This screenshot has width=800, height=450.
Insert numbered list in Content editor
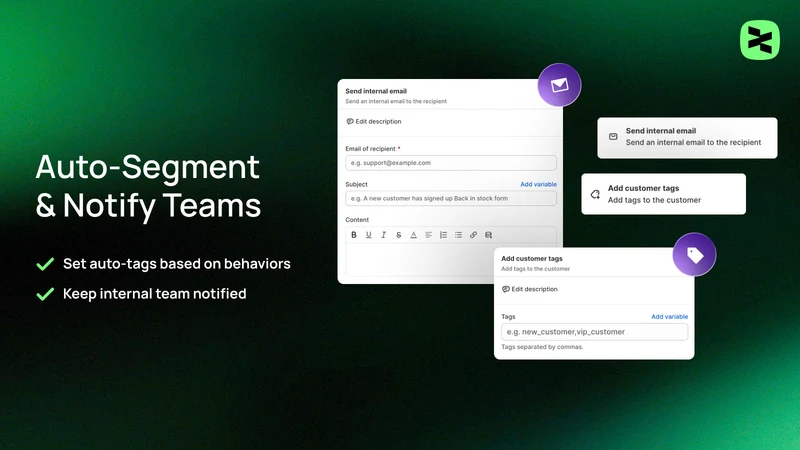coord(443,235)
